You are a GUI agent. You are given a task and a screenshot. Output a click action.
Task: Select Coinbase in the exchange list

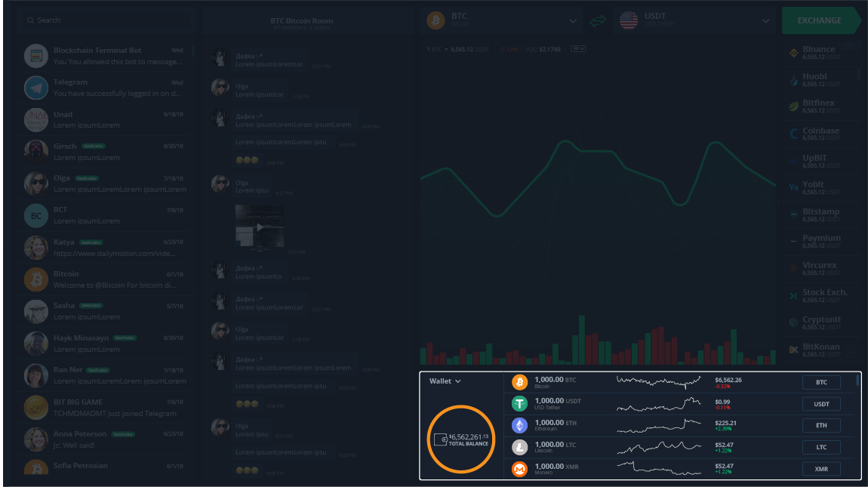(819, 134)
